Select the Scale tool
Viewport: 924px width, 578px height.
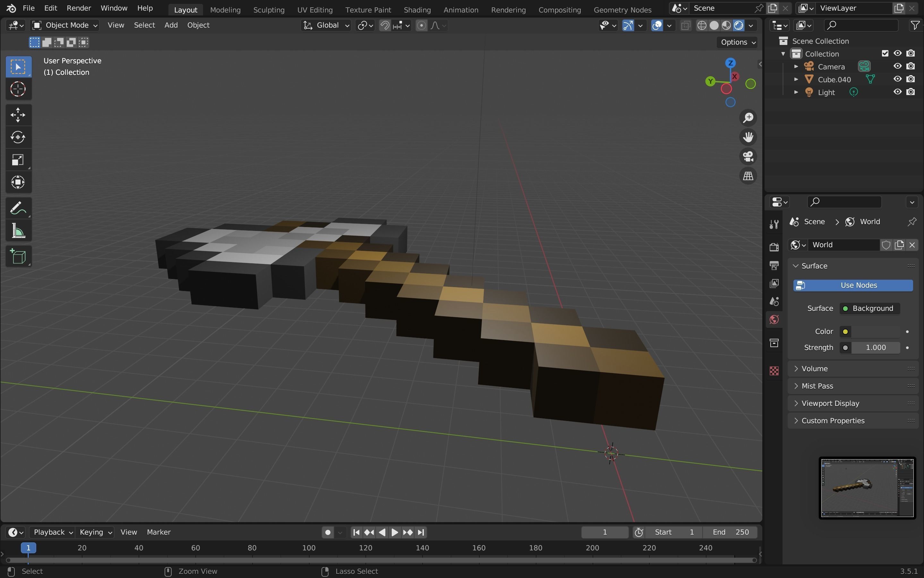pyautogui.click(x=18, y=160)
